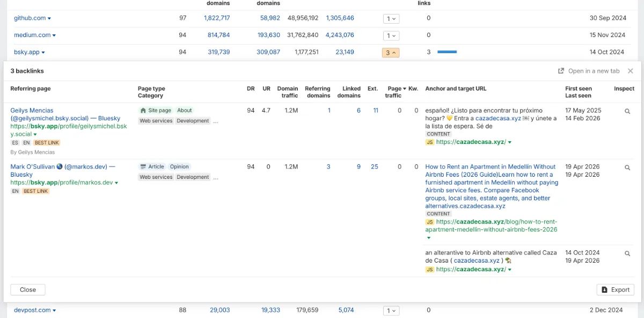This screenshot has width=644, height=318.
Task: Click the First seen Last seen column header
Action: [578, 92]
